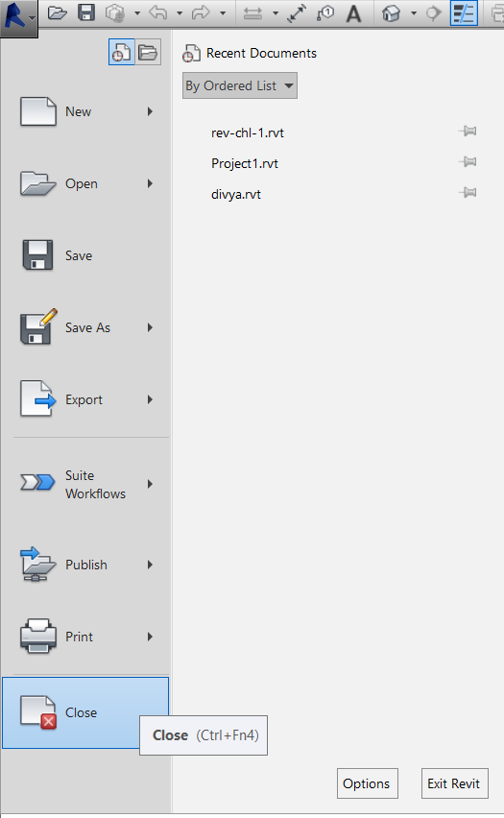Screen dimensions: 504x818
Task: Click the Save floppy icon in quick access toolbar
Action: pyautogui.click(x=86, y=12)
